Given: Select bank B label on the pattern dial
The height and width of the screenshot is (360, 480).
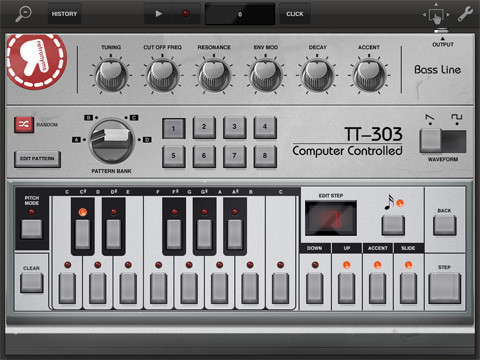Looking at the screenshot, I should click(88, 118).
